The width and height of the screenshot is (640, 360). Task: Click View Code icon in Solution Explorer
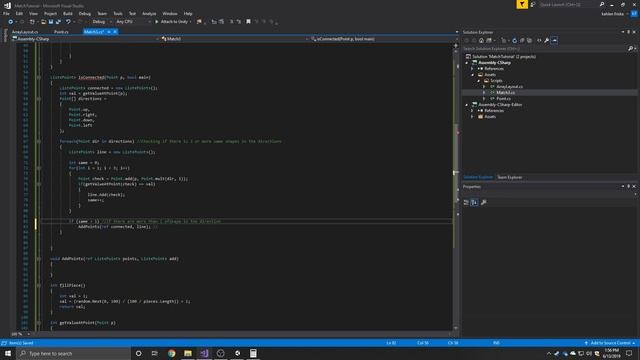point(539,40)
